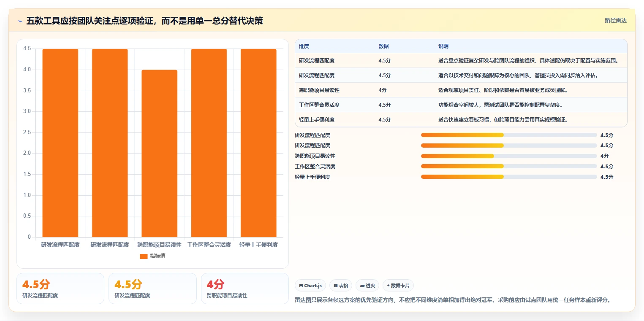Click the 路径雷达 label in the header
644x321 pixels.
(615, 20)
